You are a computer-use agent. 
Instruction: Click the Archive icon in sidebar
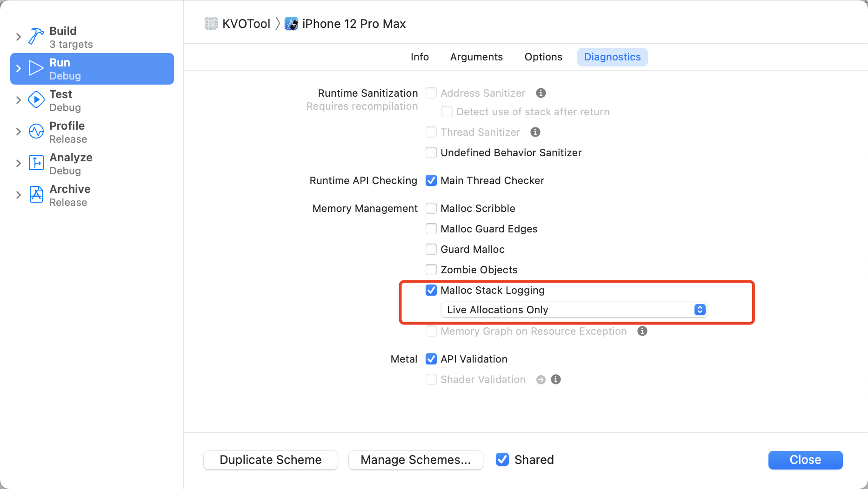click(36, 194)
